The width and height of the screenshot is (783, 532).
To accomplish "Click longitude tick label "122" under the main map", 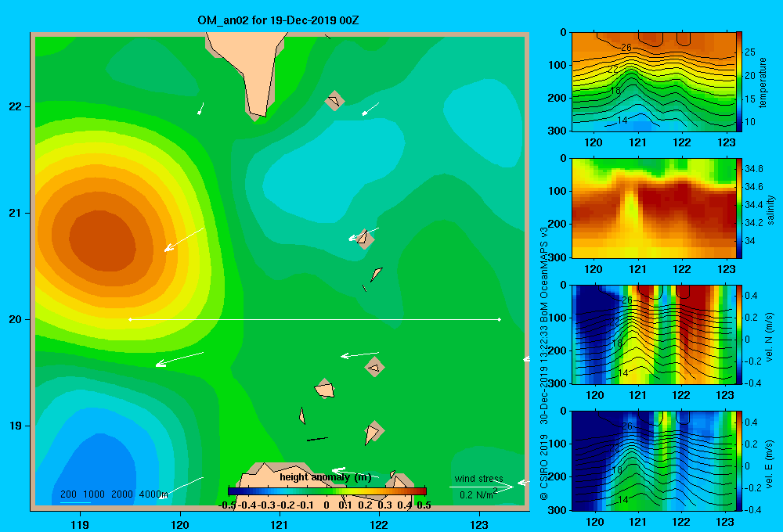I will click(x=379, y=524).
